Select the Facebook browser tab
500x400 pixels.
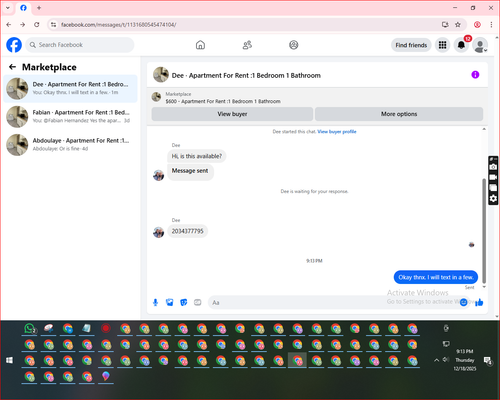[x=23, y=8]
